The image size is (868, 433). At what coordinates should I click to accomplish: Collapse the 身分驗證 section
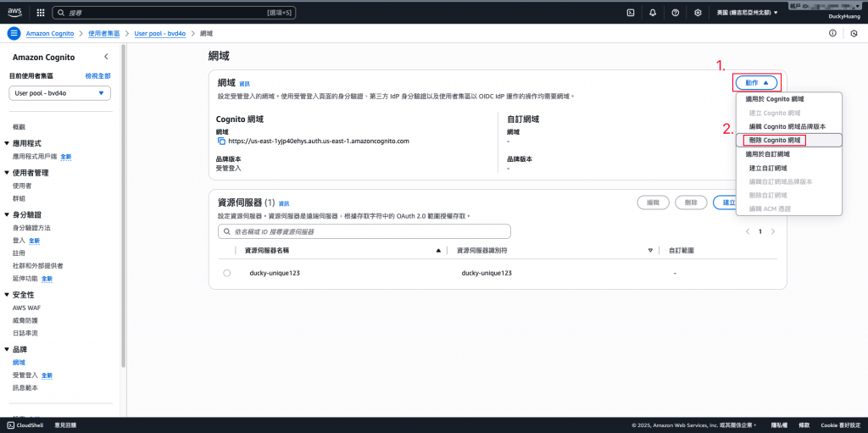[7, 215]
